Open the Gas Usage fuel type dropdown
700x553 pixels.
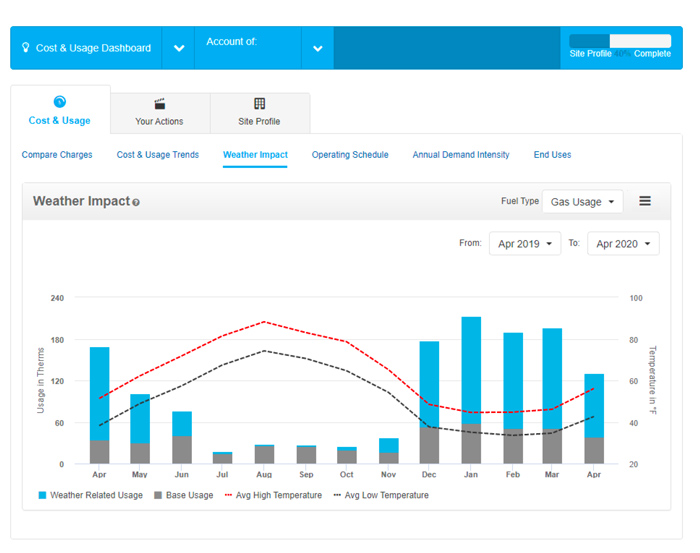(x=582, y=202)
